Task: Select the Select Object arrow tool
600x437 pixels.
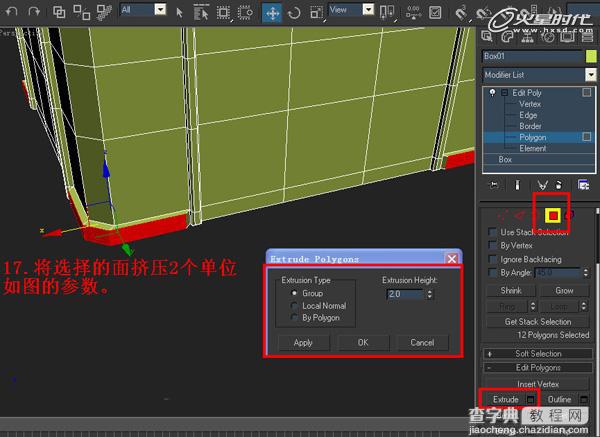Action: [x=179, y=13]
